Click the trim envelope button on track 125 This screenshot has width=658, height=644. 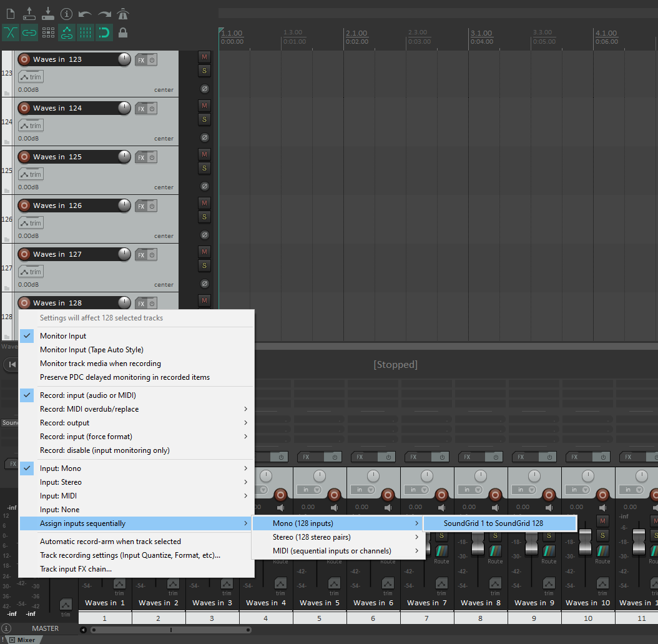(31, 174)
